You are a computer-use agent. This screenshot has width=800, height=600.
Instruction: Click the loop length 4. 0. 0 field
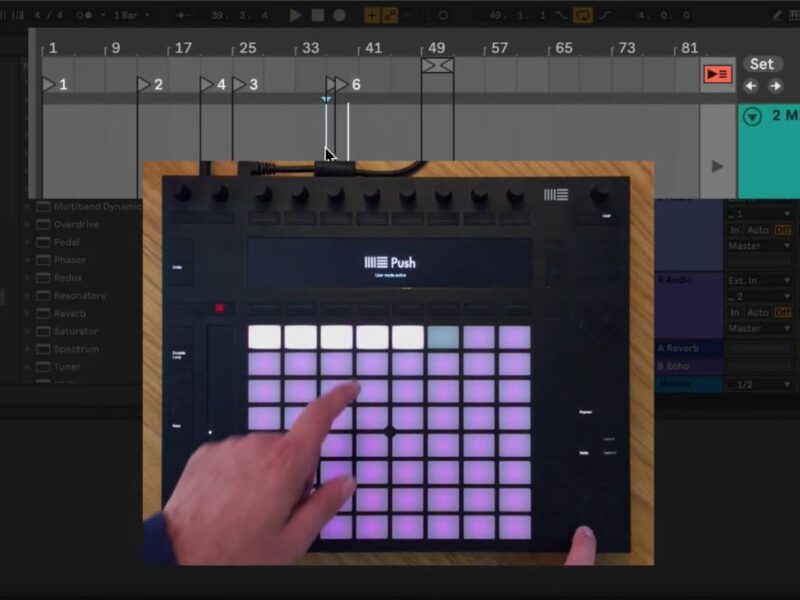(x=663, y=15)
